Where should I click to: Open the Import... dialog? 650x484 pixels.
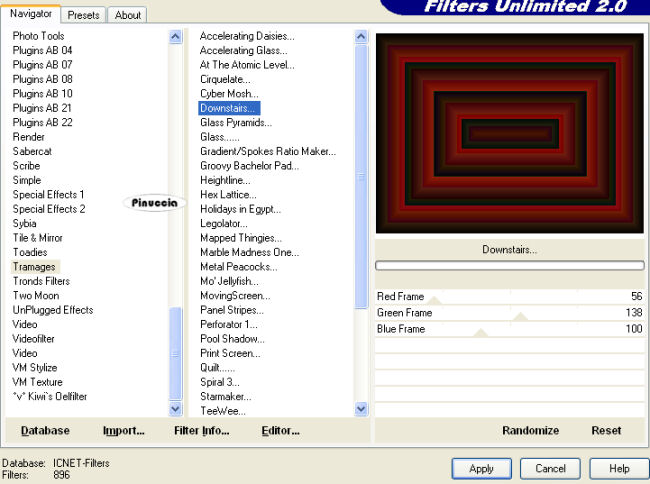click(124, 431)
